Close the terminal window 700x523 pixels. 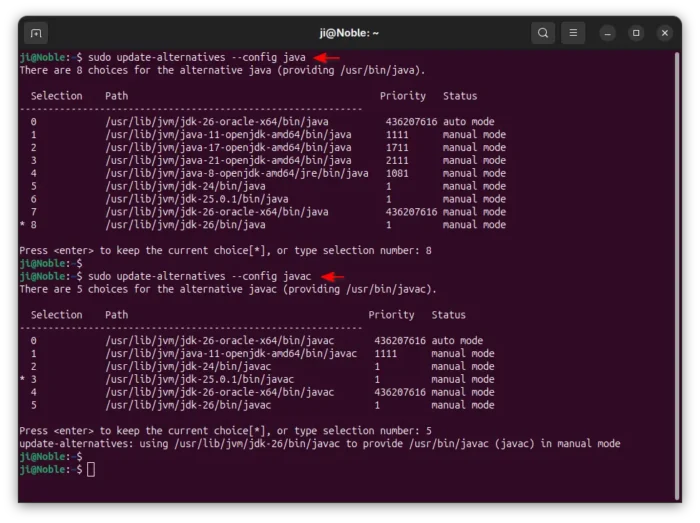[x=664, y=33]
